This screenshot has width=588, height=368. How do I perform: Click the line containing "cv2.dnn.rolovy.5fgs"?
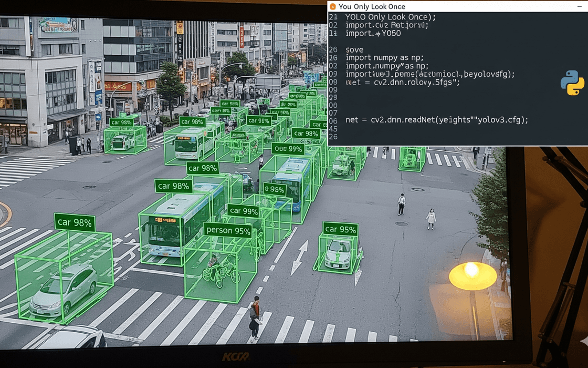coord(402,82)
